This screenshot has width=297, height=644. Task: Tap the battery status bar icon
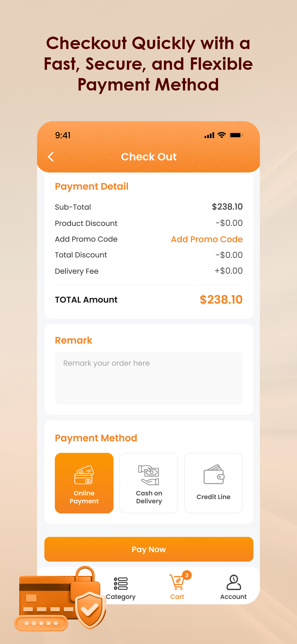[x=236, y=135]
